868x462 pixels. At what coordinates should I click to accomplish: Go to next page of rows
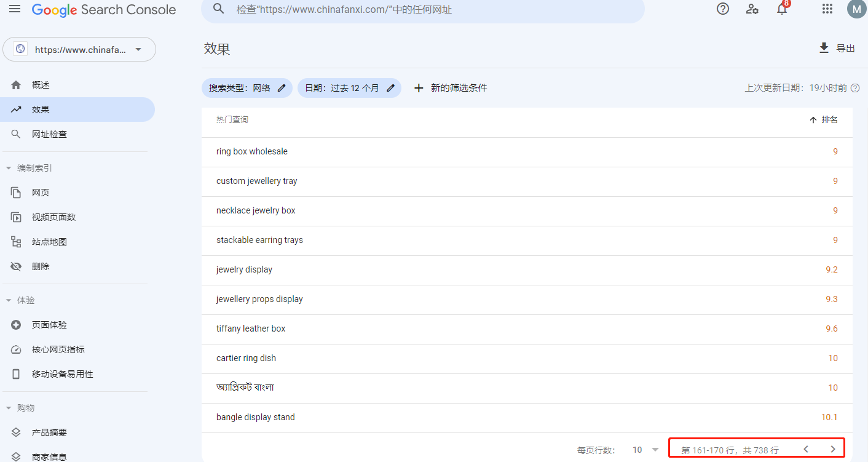tap(833, 449)
